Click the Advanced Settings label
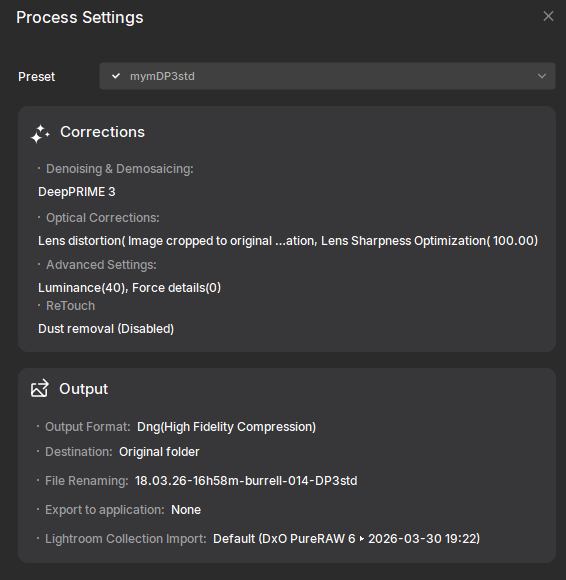This screenshot has height=580, width=566. tap(101, 265)
